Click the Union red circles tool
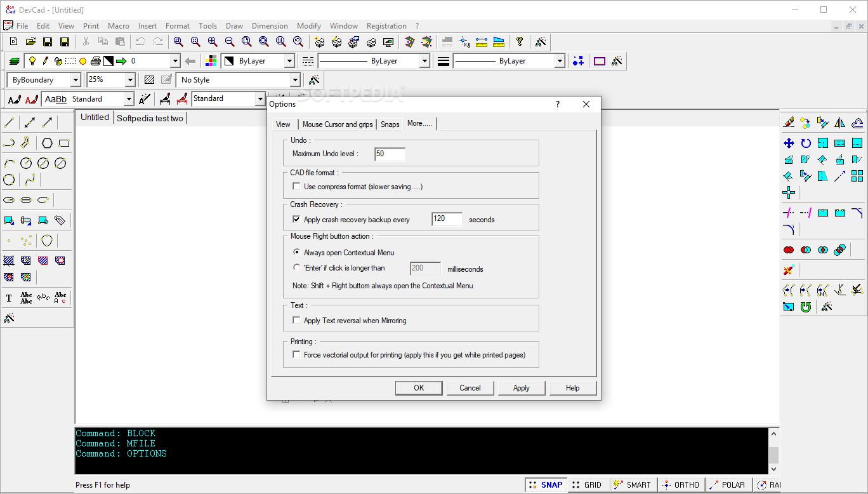 (789, 250)
